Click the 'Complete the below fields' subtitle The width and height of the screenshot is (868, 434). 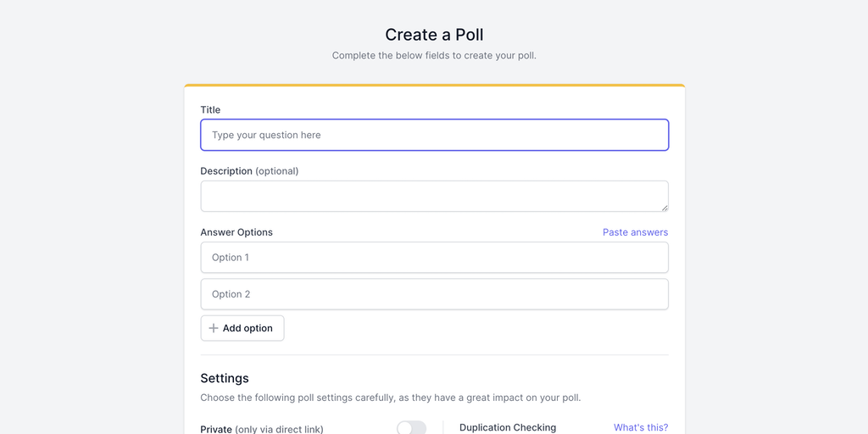434,56
